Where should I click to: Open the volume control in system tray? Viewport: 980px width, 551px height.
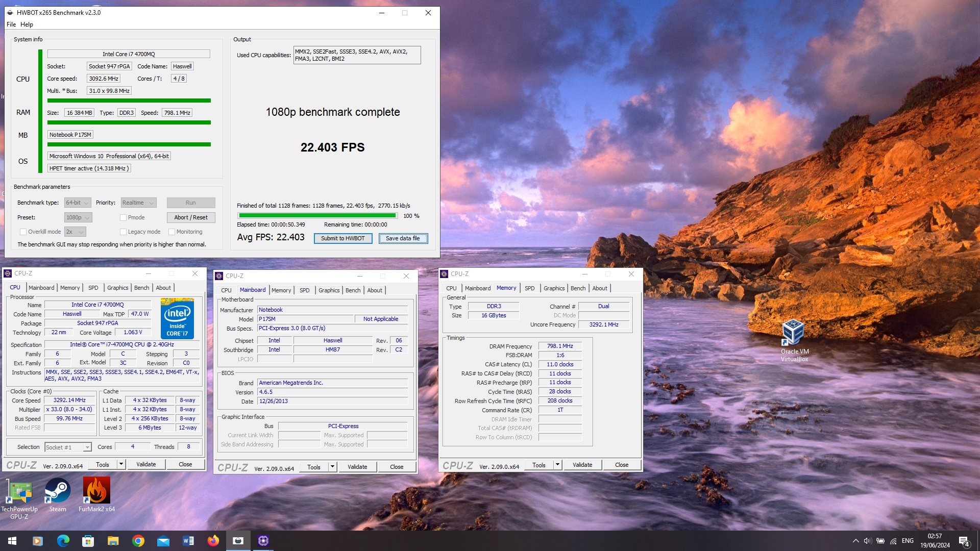(868, 541)
